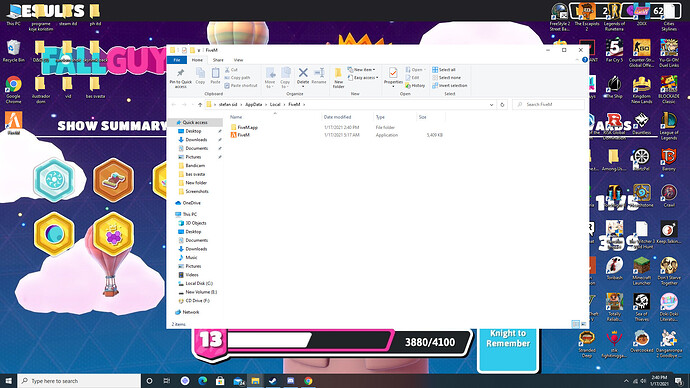This screenshot has width=690, height=388.
Task: Open file History from ribbon
Action: point(415,85)
